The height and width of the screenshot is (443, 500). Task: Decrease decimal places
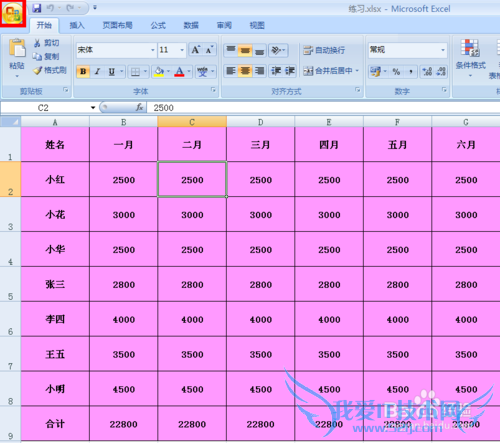[441, 71]
